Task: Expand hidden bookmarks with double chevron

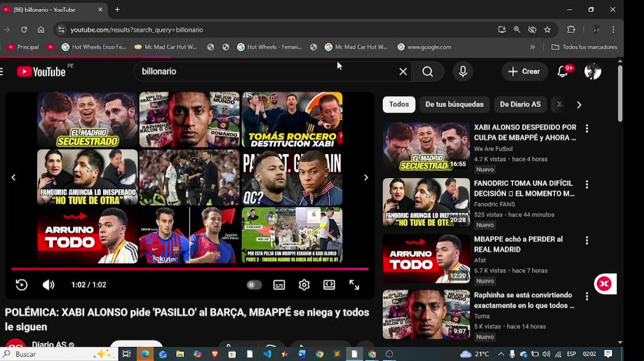Action: (x=532, y=47)
